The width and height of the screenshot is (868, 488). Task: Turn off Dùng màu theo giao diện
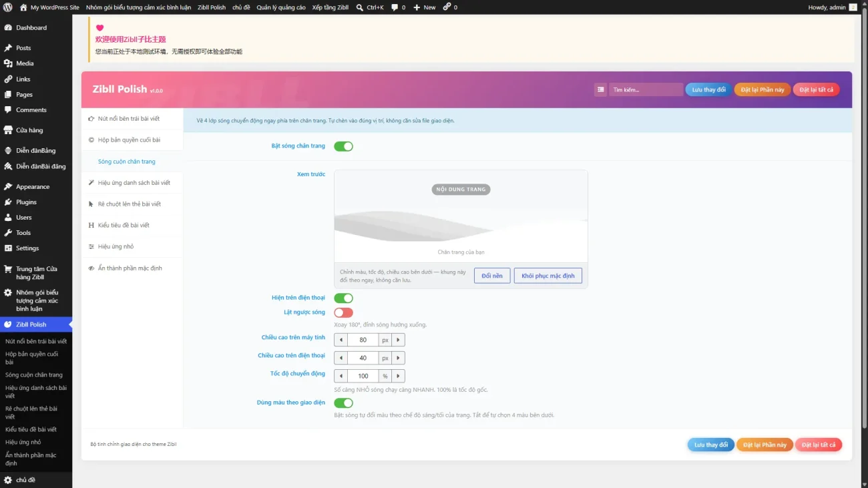tap(343, 403)
